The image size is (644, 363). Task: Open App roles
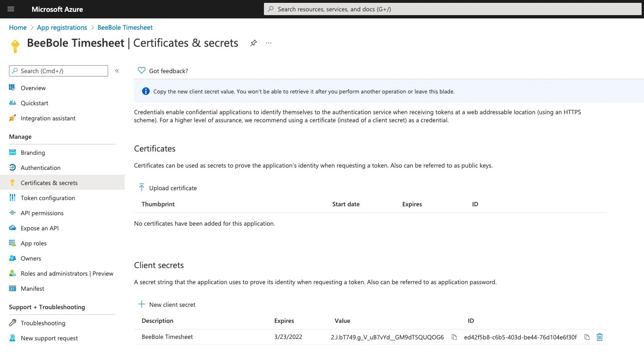click(x=34, y=243)
